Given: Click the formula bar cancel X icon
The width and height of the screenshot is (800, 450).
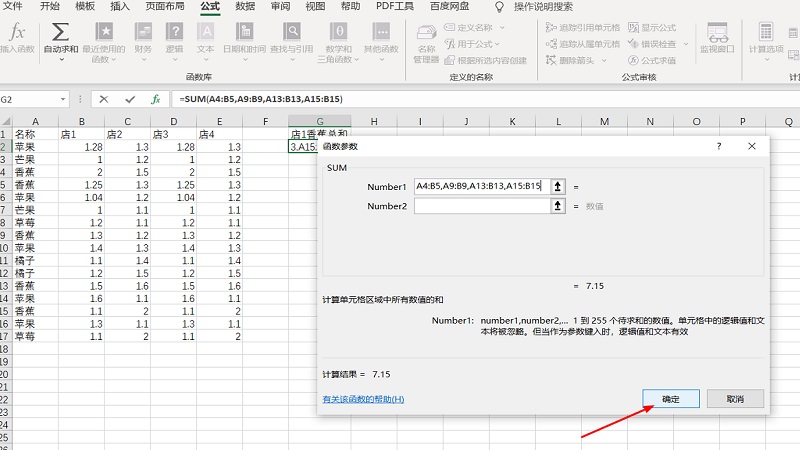Looking at the screenshot, I should [104, 99].
